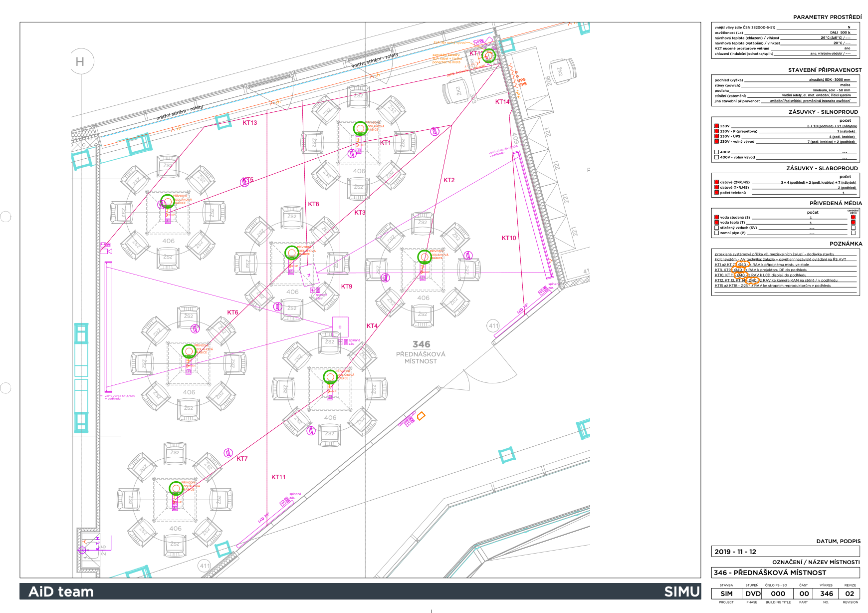
Task: Click the green-circled floor box beside KT12
Action: tap(488, 56)
